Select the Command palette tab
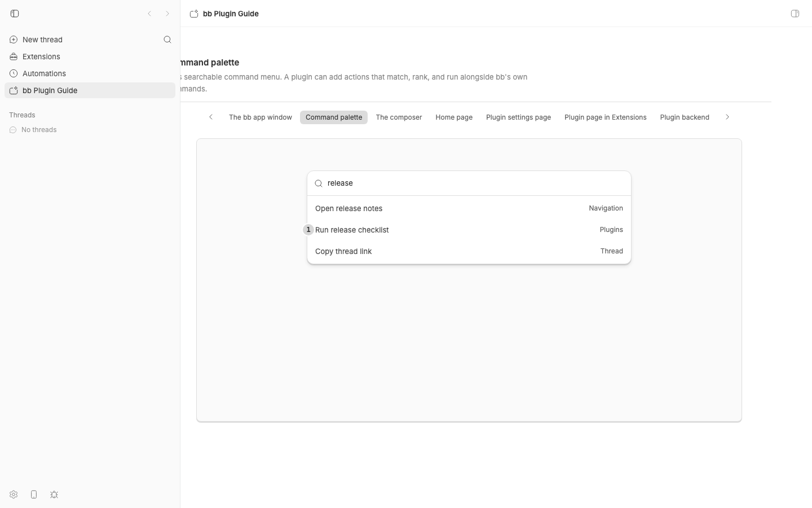This screenshot has width=812, height=508. 334,117
